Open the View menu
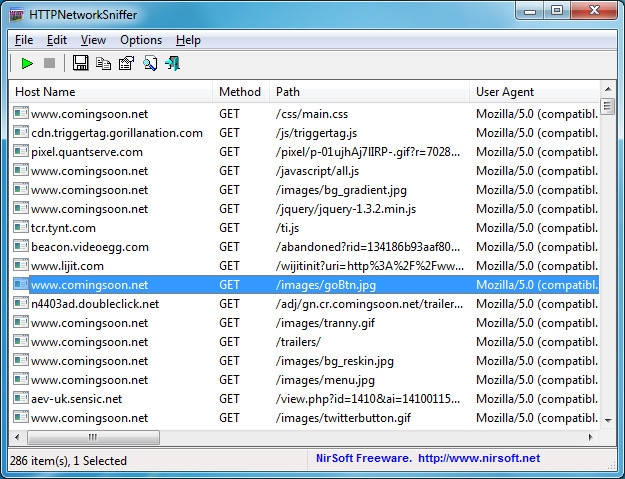 tap(93, 40)
